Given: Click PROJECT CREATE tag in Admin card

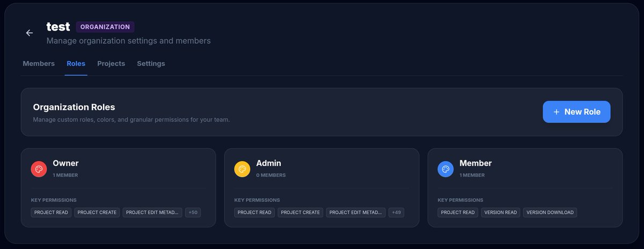Looking at the screenshot, I should click(301, 213).
